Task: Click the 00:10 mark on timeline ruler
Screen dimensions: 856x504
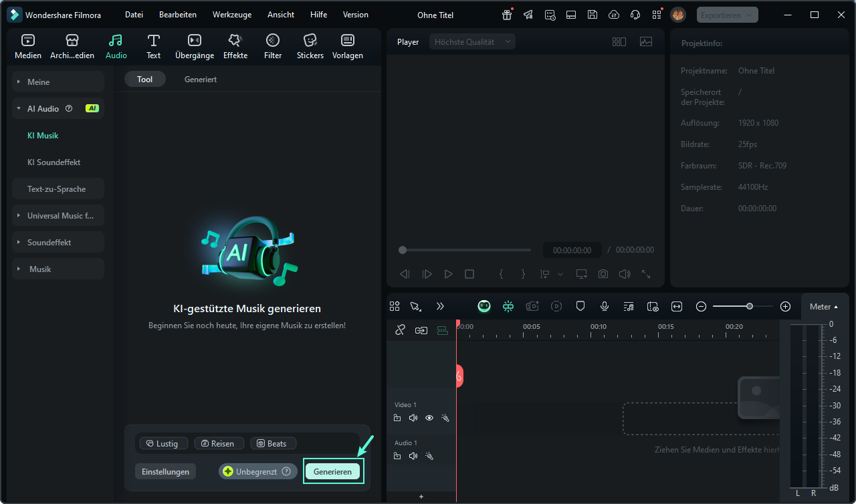Action: [599, 326]
